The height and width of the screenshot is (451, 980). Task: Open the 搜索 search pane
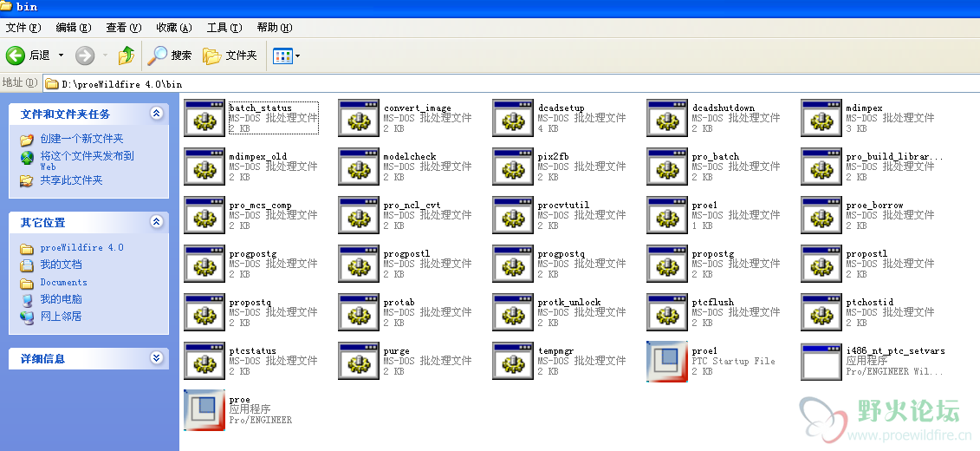[170, 56]
